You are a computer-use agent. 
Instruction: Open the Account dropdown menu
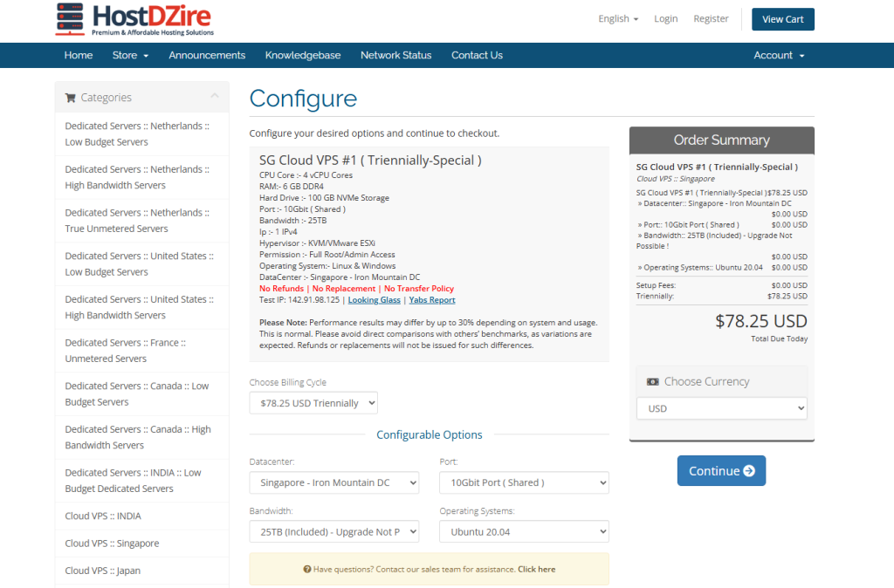pos(779,55)
